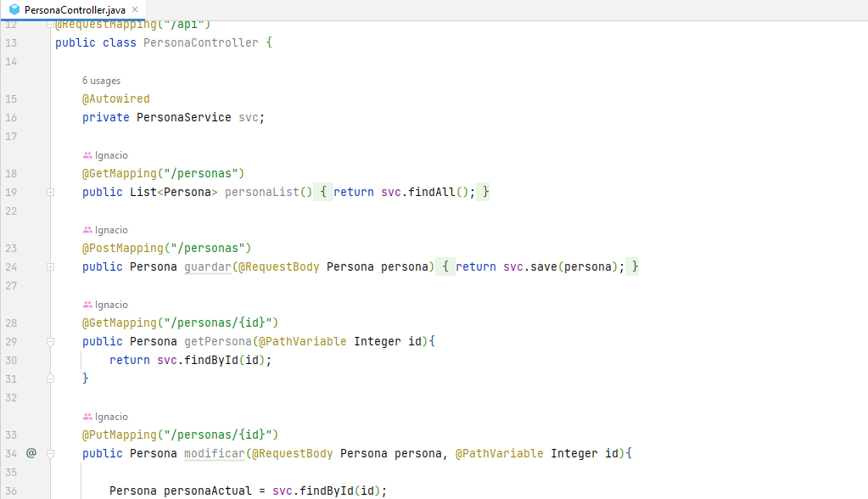Expand folded guardar method on line 24
The image size is (868, 499).
(50, 267)
